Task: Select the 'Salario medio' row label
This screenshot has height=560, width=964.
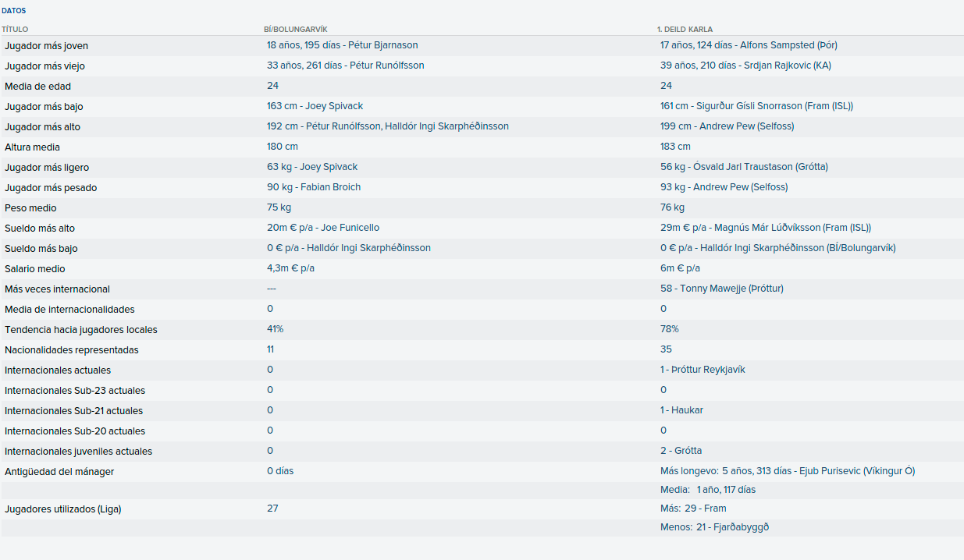Action: (x=35, y=269)
